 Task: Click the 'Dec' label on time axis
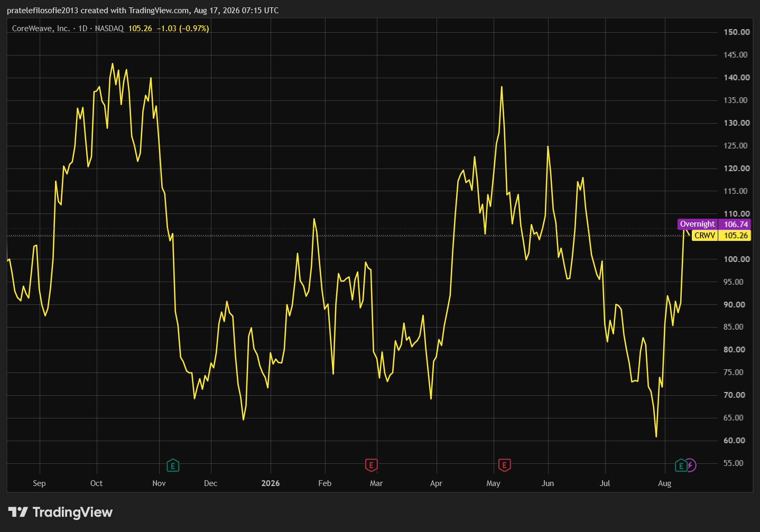210,483
